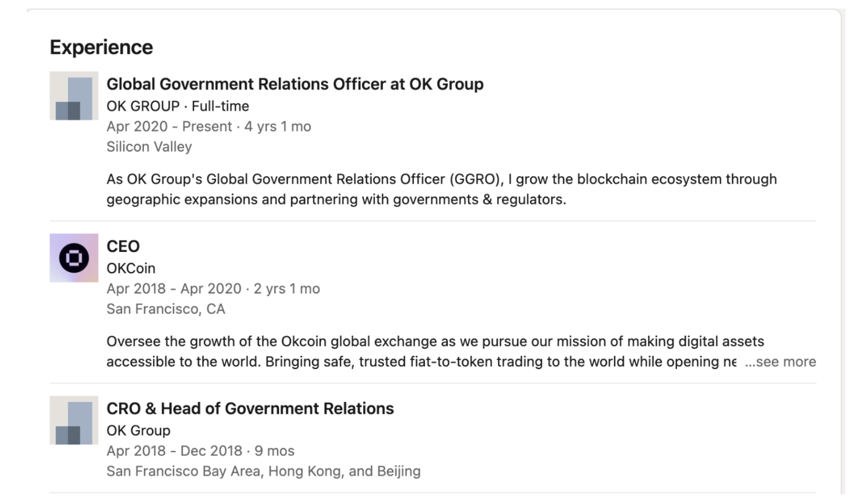Click the San Francisco, CA location

(x=165, y=309)
